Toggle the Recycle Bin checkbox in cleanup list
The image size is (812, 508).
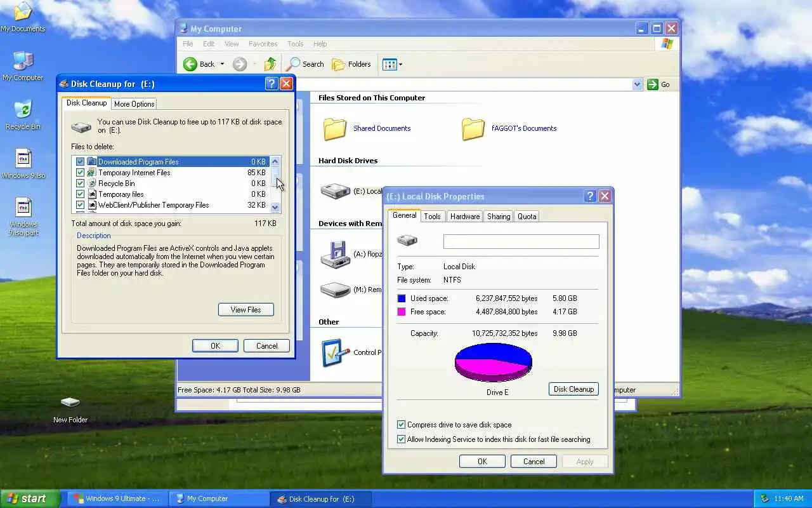(80, 184)
